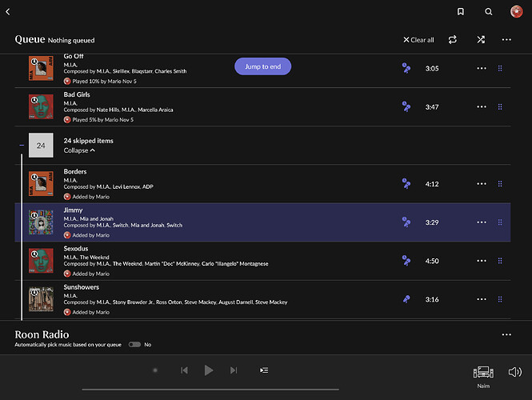This screenshot has height=400, width=532.
Task: Open the queue icon in playback bar
Action: (x=264, y=370)
